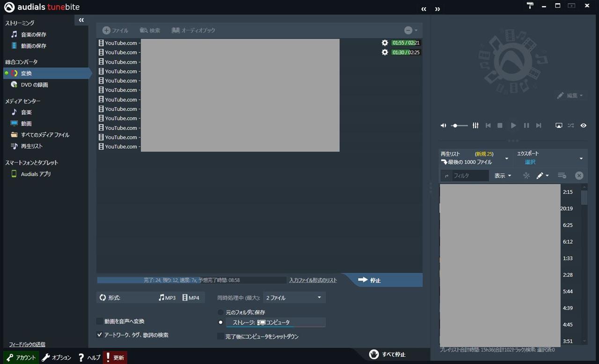The image size is (599, 364).
Task: Toggle the eye visibility icon
Action: point(584,125)
